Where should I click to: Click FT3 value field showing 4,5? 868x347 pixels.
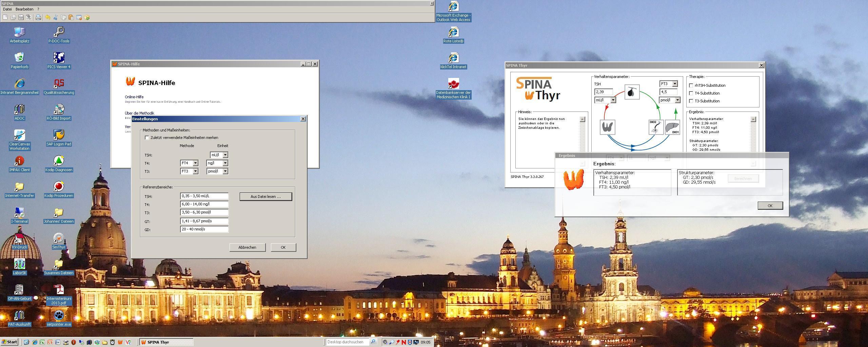(x=668, y=92)
